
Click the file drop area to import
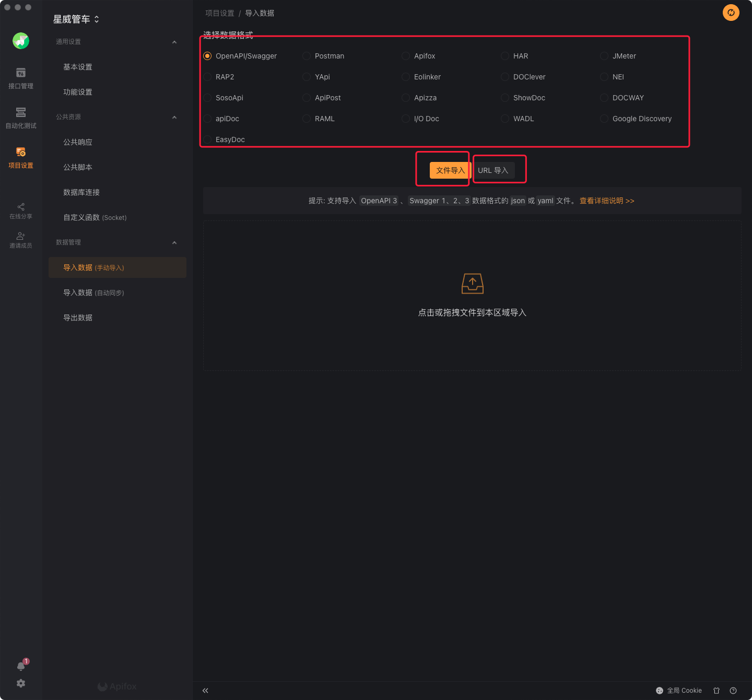472,296
